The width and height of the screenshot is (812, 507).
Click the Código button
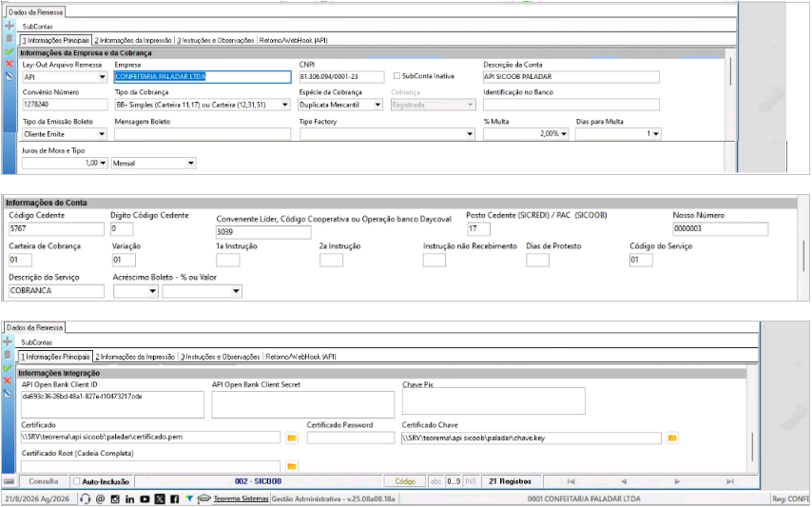click(405, 481)
